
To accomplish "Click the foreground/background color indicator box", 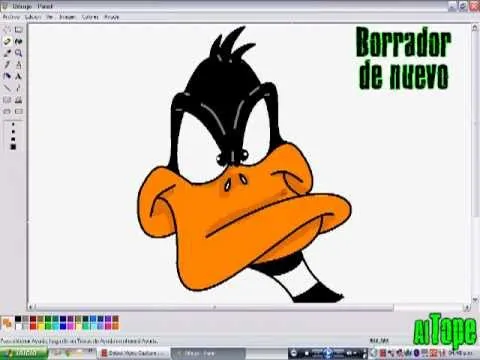I will (7, 323).
